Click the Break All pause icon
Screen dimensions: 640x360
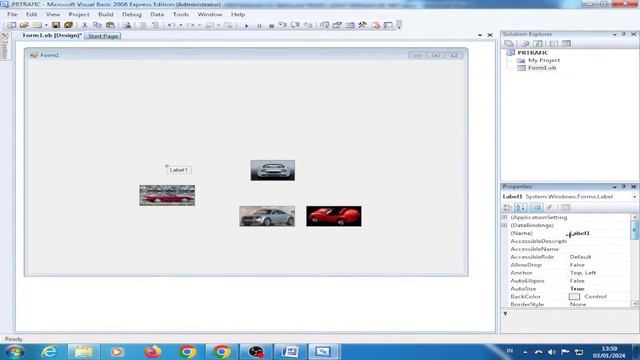click(x=259, y=26)
